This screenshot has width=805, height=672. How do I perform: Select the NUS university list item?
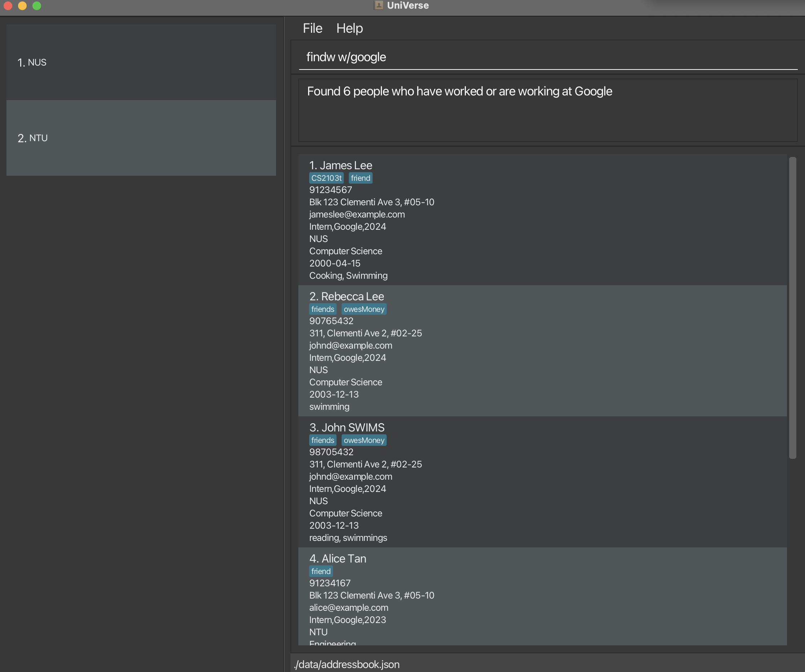click(141, 62)
